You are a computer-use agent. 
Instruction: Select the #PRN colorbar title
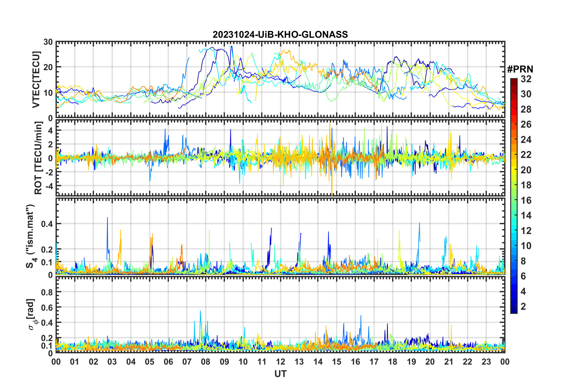coord(520,69)
